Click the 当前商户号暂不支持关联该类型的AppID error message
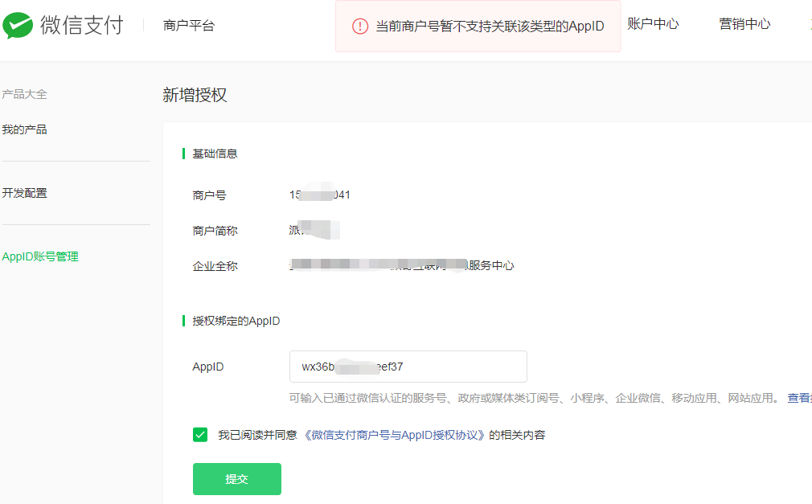 [x=490, y=26]
